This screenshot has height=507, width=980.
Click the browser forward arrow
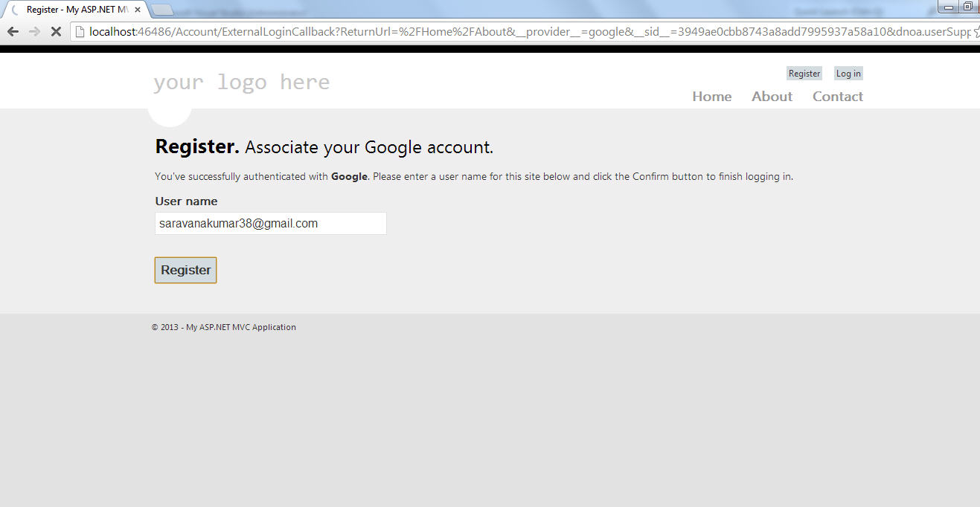pyautogui.click(x=34, y=31)
